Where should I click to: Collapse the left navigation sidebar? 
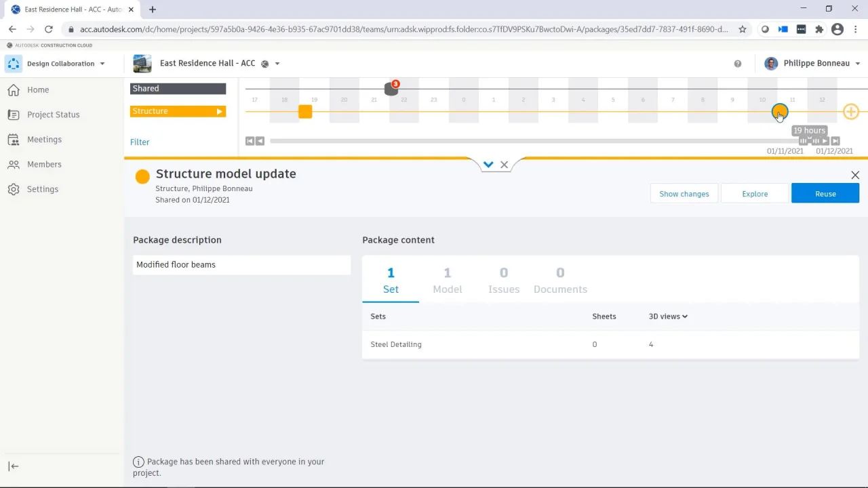pos(14,466)
